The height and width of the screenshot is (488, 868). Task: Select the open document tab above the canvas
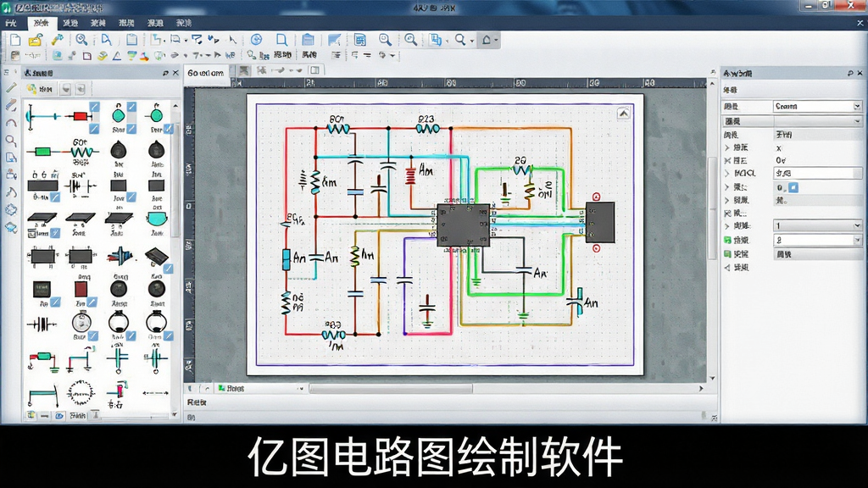206,73
